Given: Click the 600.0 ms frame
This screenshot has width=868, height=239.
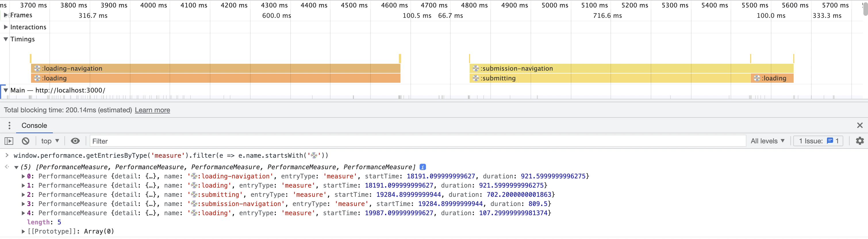Looking at the screenshot, I should [277, 16].
